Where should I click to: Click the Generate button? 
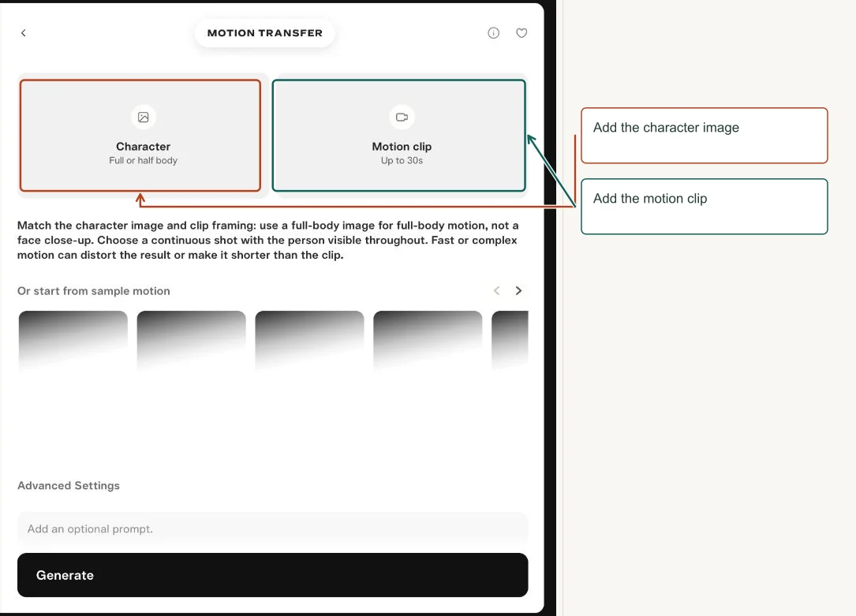[x=273, y=575]
